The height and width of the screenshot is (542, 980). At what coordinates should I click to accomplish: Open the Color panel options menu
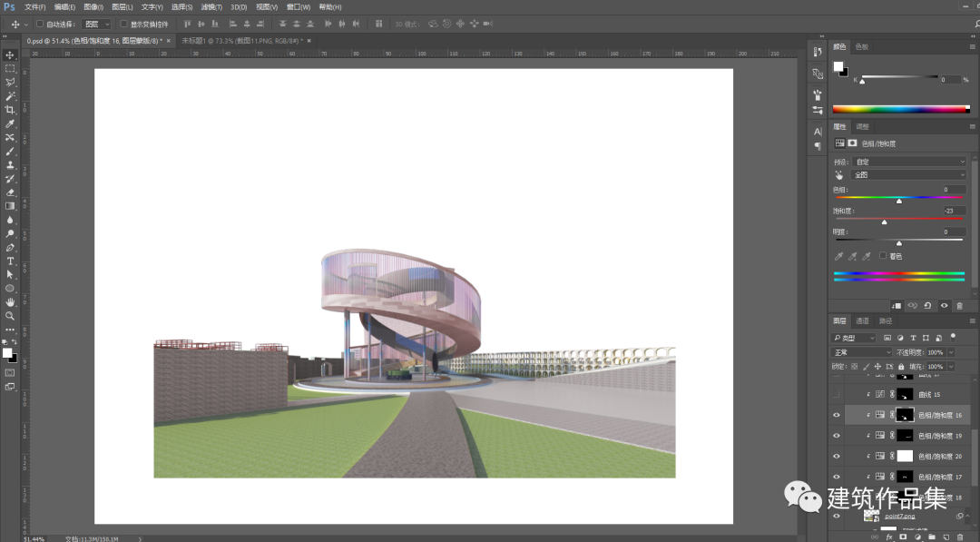(972, 47)
